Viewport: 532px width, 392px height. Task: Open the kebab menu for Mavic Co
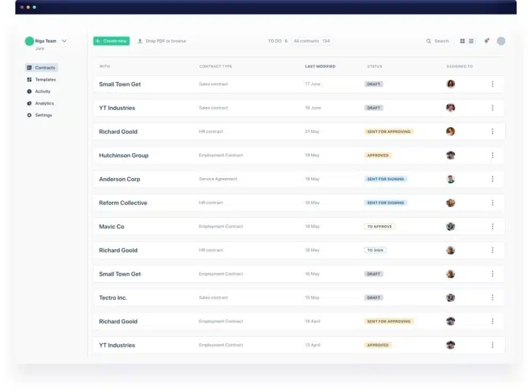(493, 226)
